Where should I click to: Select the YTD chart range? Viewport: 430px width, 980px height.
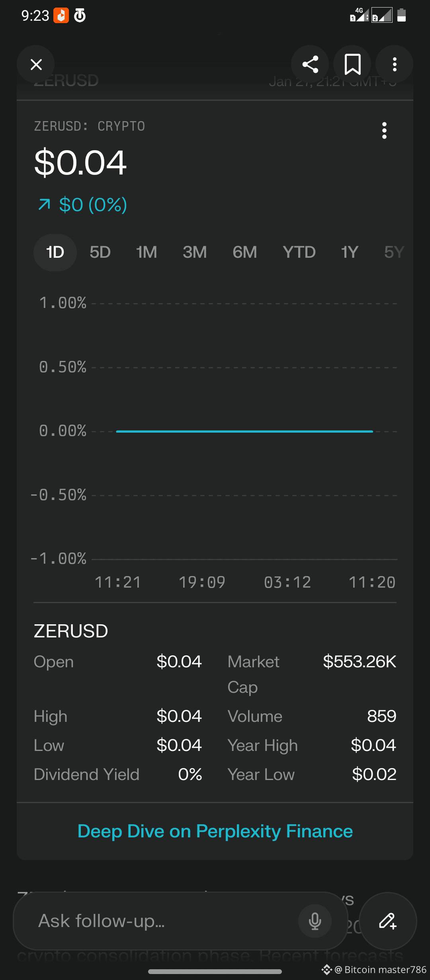pos(299,252)
